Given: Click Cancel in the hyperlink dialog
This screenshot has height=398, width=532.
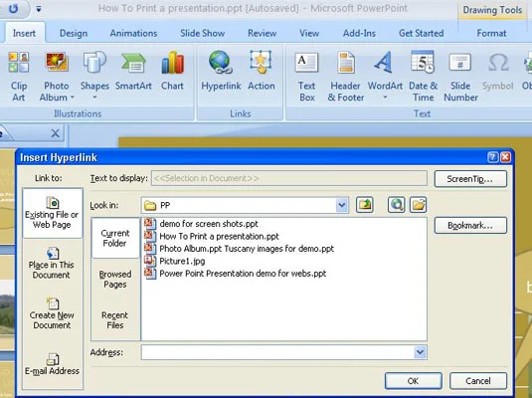Looking at the screenshot, I should tap(478, 381).
